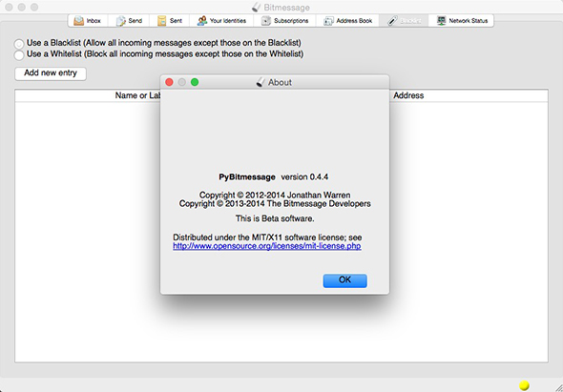This screenshot has width=563, height=392.
Task: Click OK in the About dialog
Action: tap(345, 280)
